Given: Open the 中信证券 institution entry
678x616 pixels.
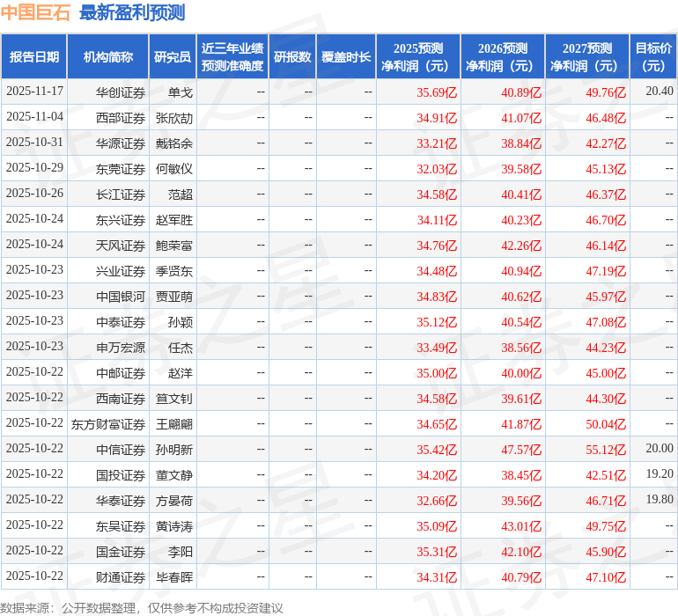Looking at the screenshot, I should pyautogui.click(x=121, y=450).
